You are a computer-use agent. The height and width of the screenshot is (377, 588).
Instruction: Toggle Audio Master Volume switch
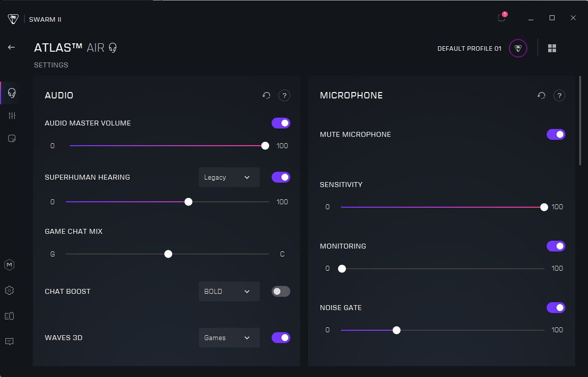coord(281,123)
